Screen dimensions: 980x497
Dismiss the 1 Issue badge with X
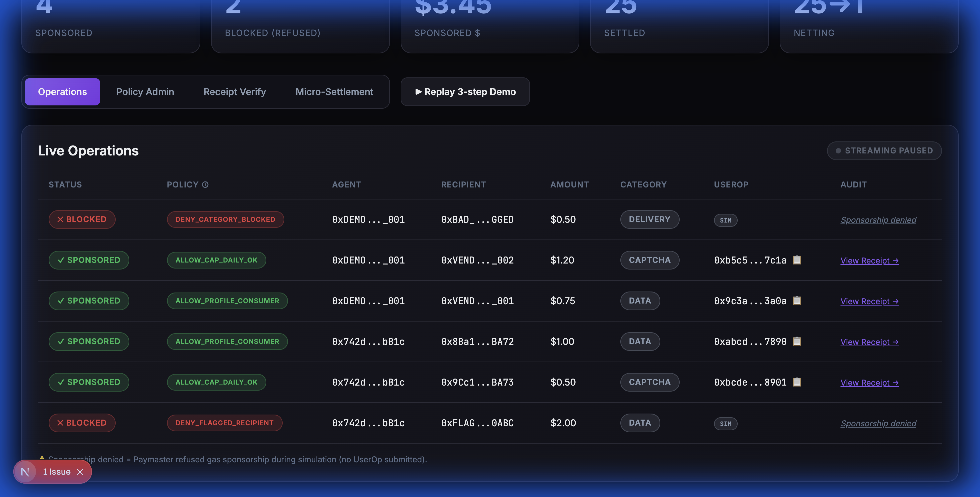80,472
